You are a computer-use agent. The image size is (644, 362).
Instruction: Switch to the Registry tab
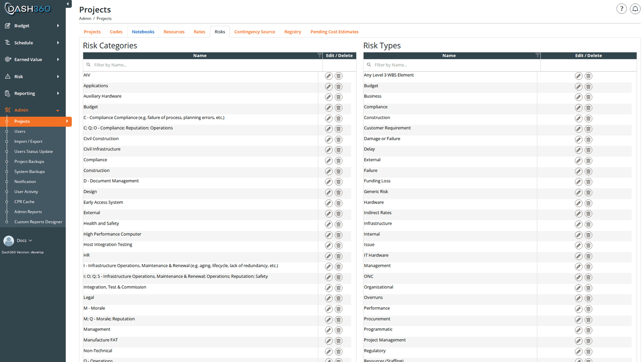tap(293, 32)
